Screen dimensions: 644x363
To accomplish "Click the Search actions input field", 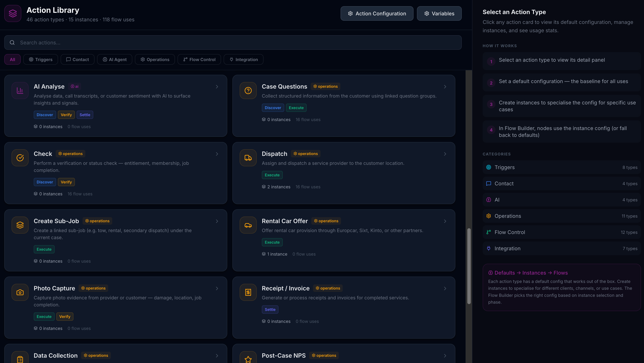I will [x=233, y=42].
